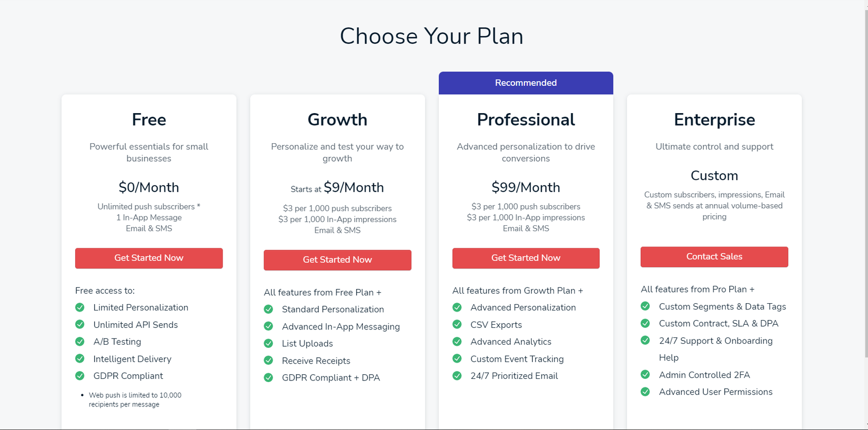Click the Enterprise plan heading
Screen dimensions: 868x430
pos(714,120)
